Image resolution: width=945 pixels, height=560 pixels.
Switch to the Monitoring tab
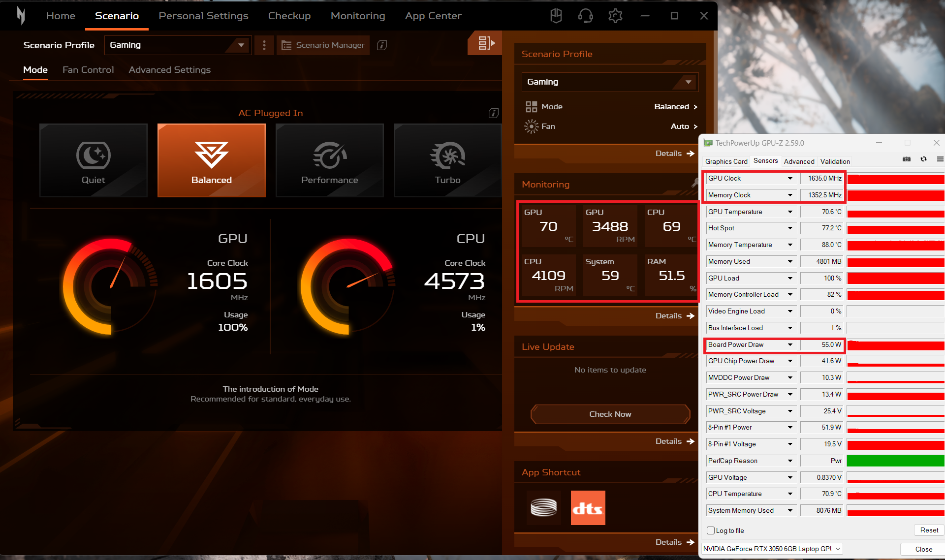358,16
